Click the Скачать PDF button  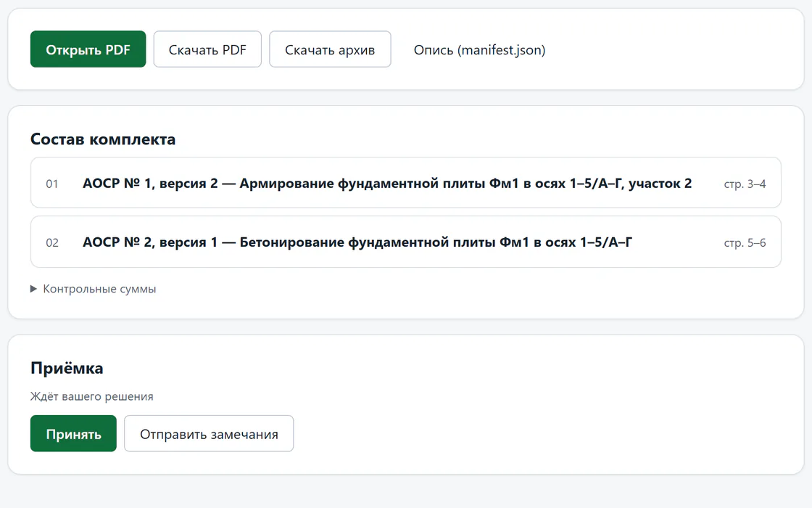(x=207, y=49)
